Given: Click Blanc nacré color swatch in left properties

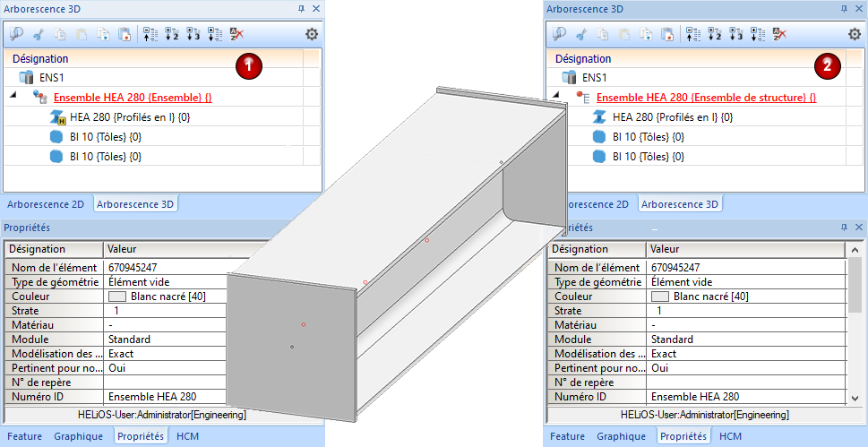Looking at the screenshot, I should [x=117, y=297].
